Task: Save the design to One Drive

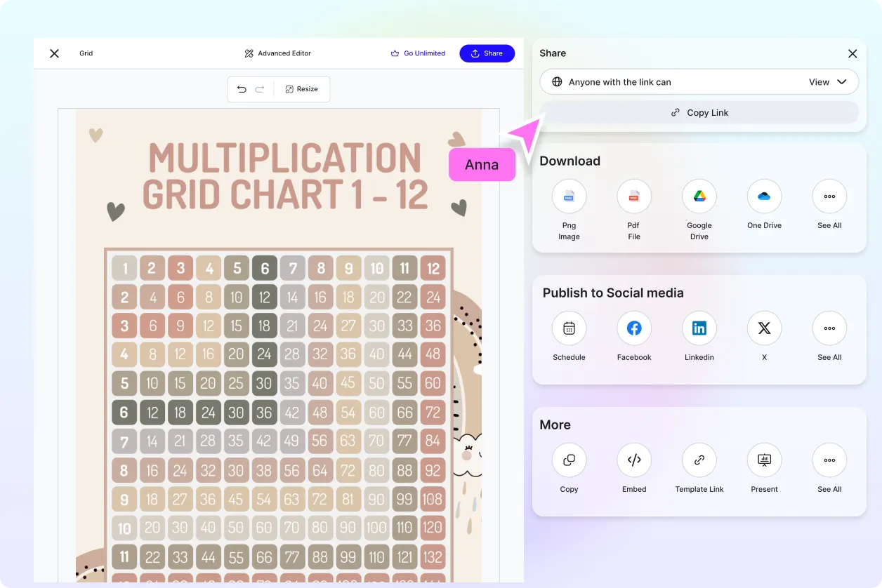Action: [x=764, y=196]
